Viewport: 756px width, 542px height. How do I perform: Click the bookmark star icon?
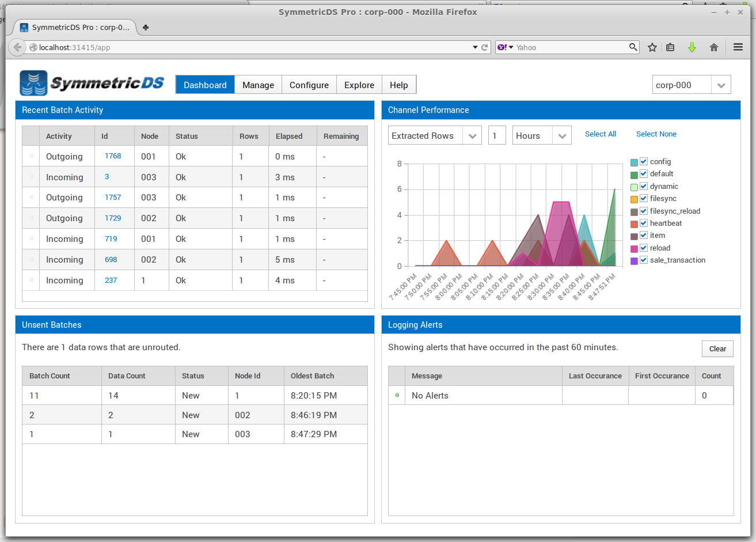pyautogui.click(x=652, y=47)
